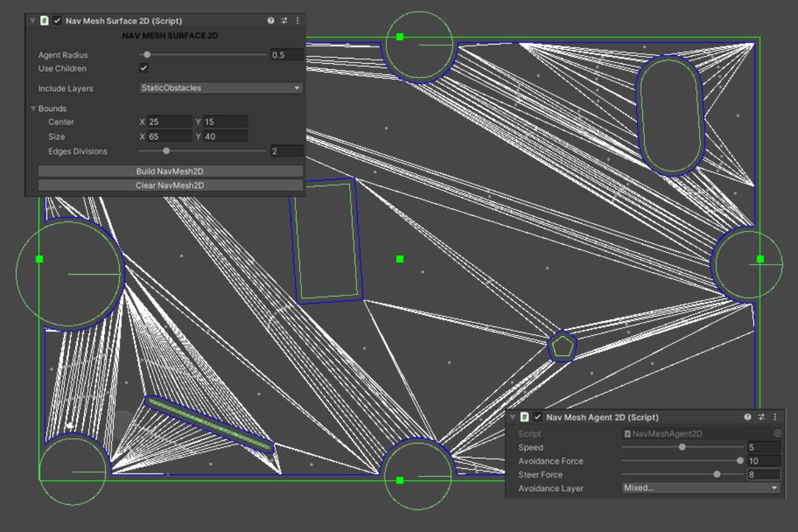The height and width of the screenshot is (532, 798).
Task: Open presets icon for Nav Mesh Agent 2D
Action: tap(762, 417)
